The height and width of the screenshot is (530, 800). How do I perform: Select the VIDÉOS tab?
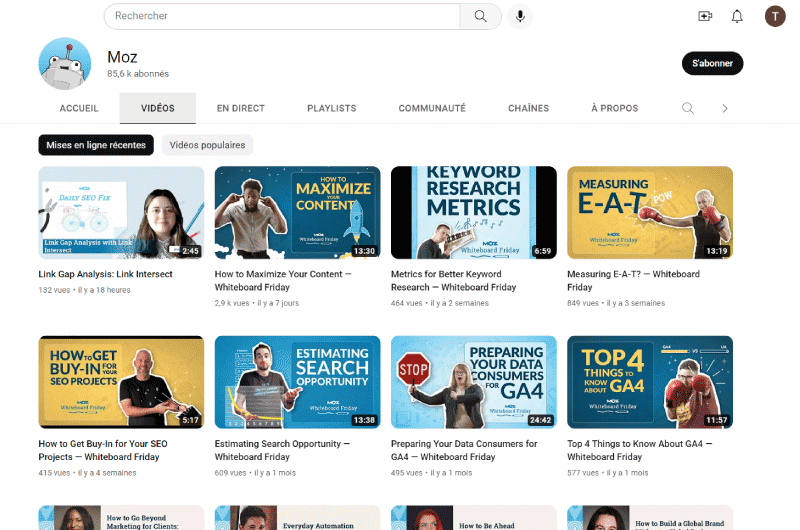158,108
